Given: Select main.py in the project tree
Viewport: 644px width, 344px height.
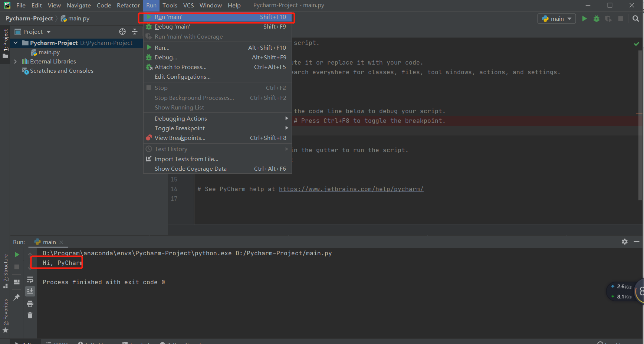Looking at the screenshot, I should coord(49,52).
